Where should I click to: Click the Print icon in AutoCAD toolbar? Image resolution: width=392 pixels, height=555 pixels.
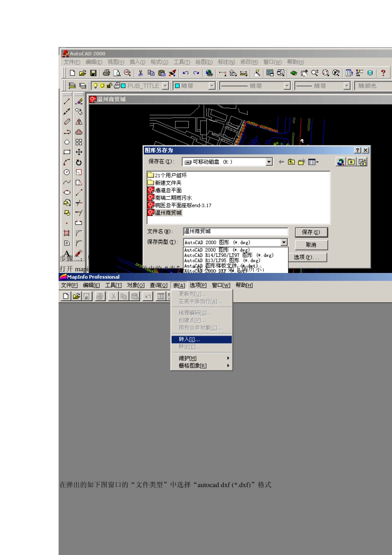tap(106, 73)
